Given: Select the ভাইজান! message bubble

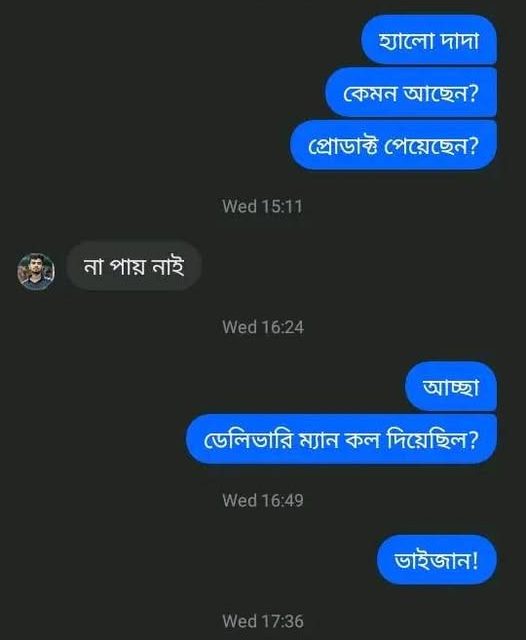Looking at the screenshot, I should tap(436, 560).
